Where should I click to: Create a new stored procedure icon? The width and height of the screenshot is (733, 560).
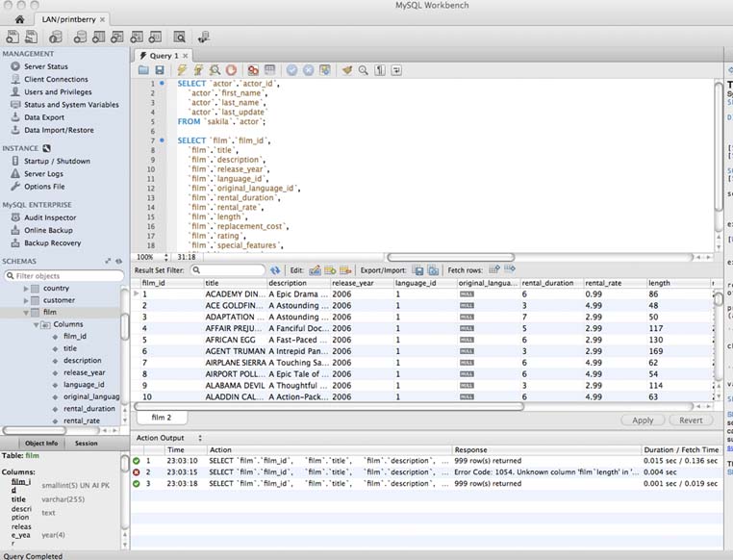pos(136,37)
